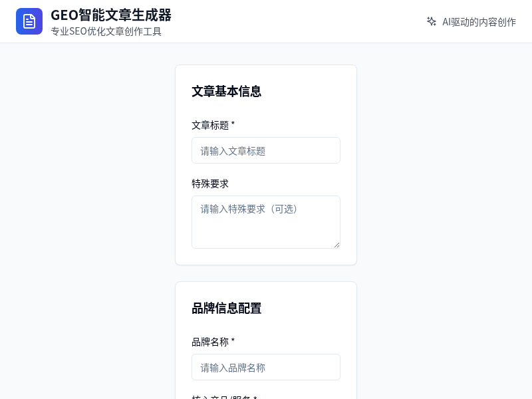The height and width of the screenshot is (399, 532).
Task: Click the 特殊要求 label
Action: click(209, 184)
